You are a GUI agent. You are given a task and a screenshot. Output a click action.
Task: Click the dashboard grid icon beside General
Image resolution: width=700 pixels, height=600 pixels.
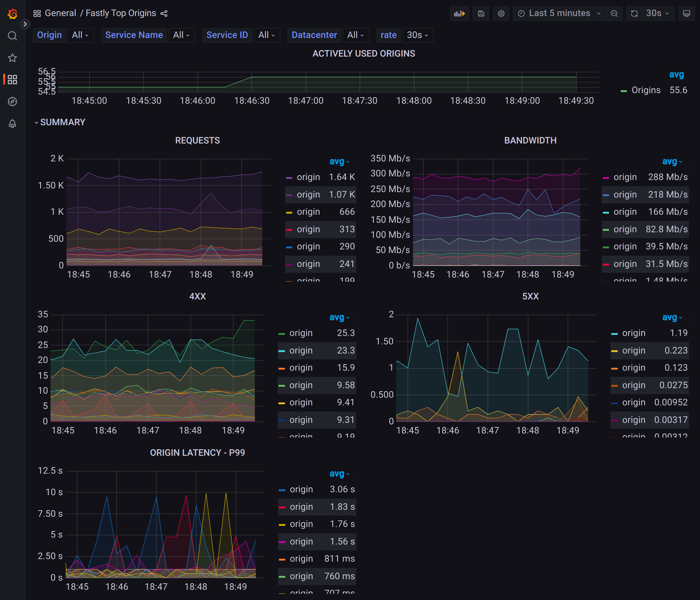pyautogui.click(x=37, y=14)
